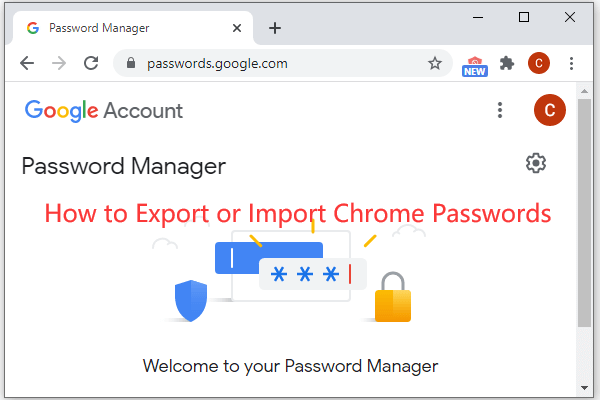Image resolution: width=600 pixels, height=400 pixels.
Task: Click the Google Account logo link
Action: [104, 110]
